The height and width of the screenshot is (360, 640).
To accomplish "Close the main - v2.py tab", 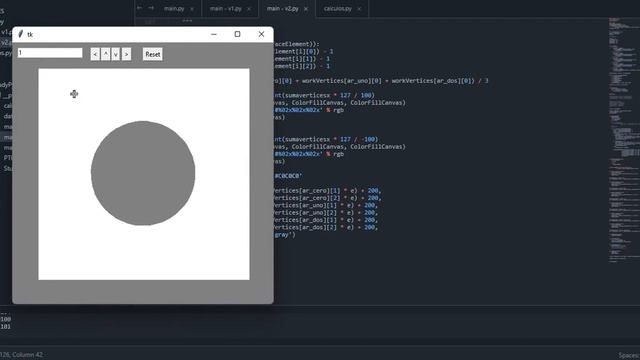I will (x=306, y=9).
